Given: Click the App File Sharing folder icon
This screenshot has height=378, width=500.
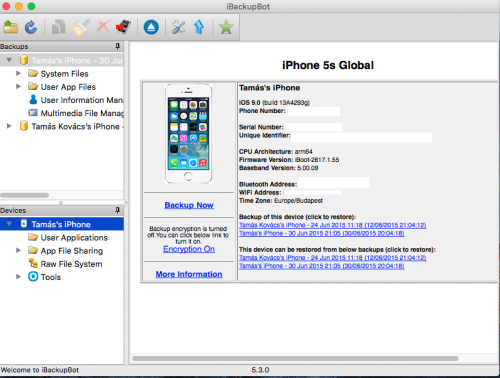Looking at the screenshot, I should (x=33, y=250).
